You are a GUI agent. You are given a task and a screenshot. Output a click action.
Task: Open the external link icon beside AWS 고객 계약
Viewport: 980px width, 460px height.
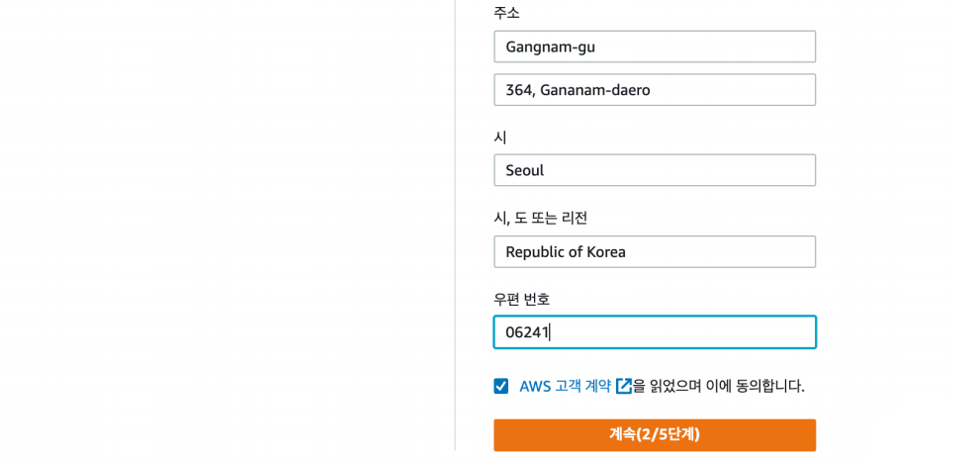pyautogui.click(x=624, y=386)
